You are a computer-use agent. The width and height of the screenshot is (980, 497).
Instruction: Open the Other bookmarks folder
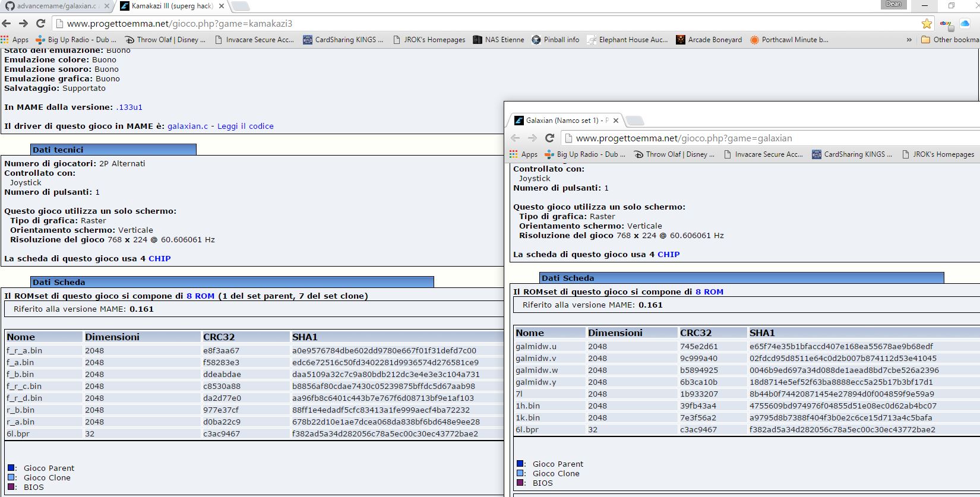(x=950, y=40)
